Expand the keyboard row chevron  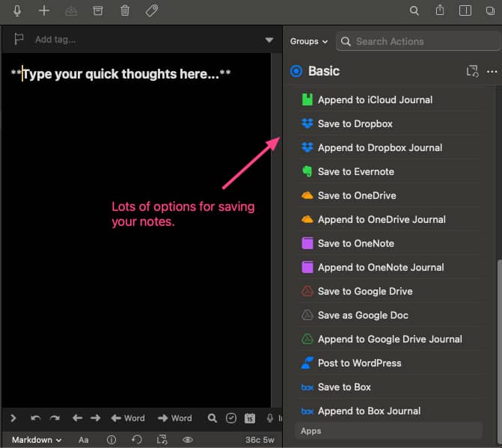[13, 418]
